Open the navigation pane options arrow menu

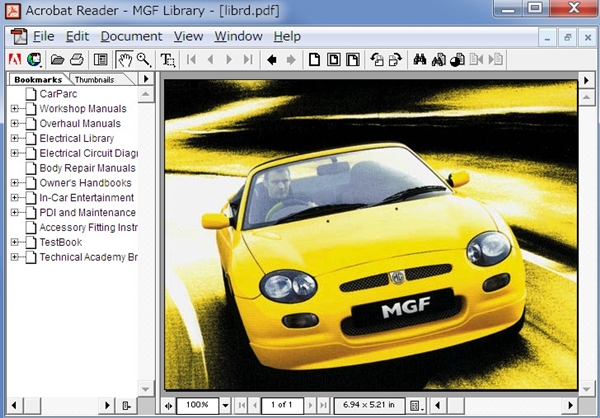coord(146,79)
